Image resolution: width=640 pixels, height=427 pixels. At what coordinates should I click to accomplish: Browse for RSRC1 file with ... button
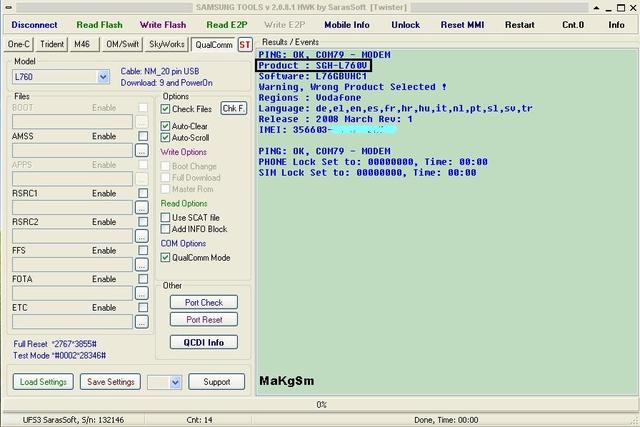tap(142, 208)
